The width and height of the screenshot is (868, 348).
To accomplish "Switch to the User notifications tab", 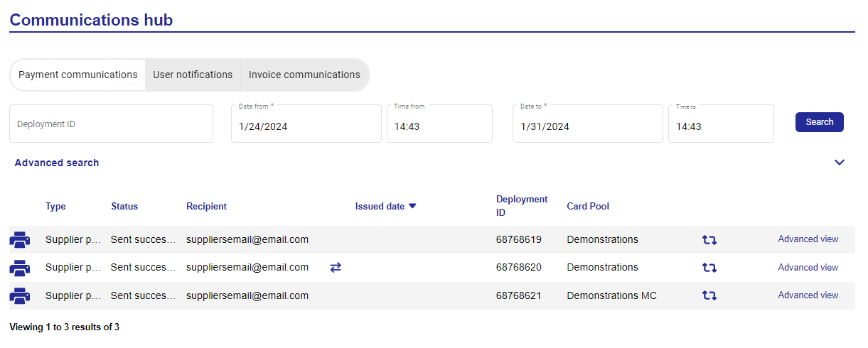I will click(x=193, y=75).
